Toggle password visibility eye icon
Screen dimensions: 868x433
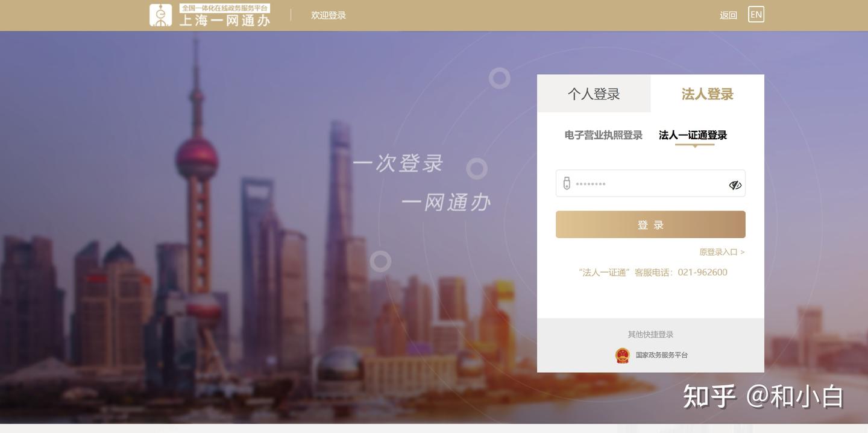click(735, 185)
